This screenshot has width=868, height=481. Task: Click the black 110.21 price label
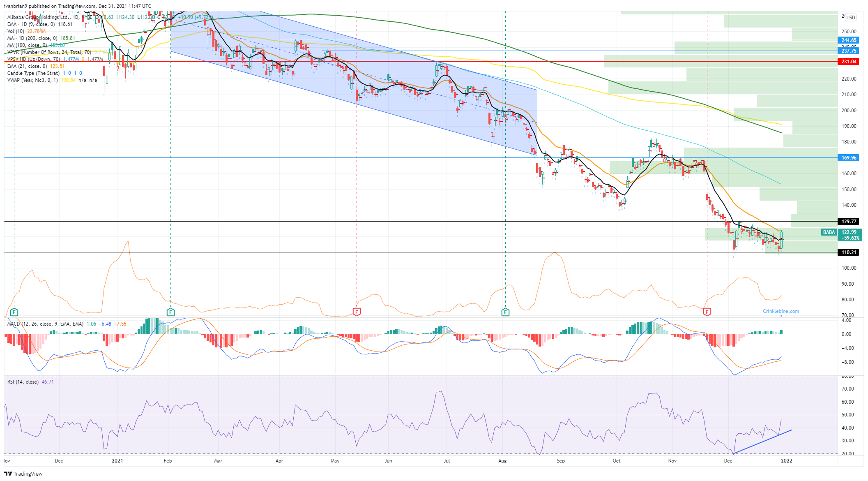(x=849, y=252)
